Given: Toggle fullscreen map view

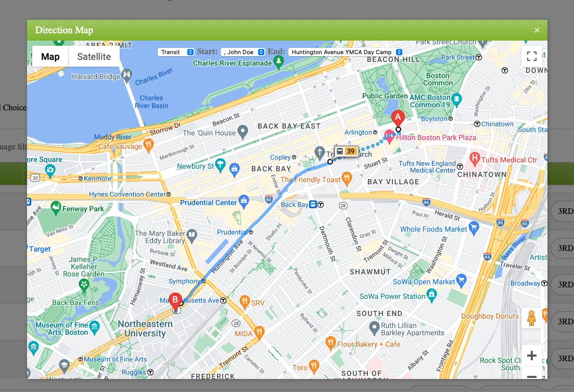Looking at the screenshot, I should [x=531, y=56].
